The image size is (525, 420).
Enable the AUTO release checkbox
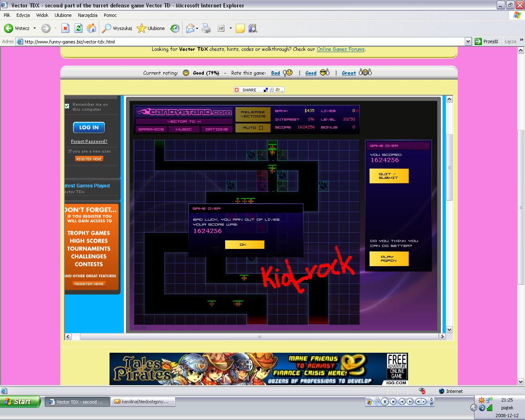pyautogui.click(x=261, y=128)
